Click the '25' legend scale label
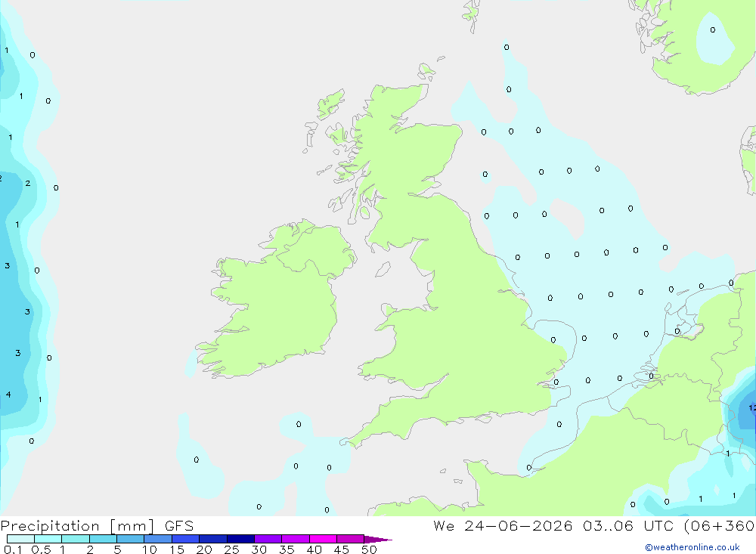Image resolution: width=756 pixels, height=554 pixels. tap(231, 549)
